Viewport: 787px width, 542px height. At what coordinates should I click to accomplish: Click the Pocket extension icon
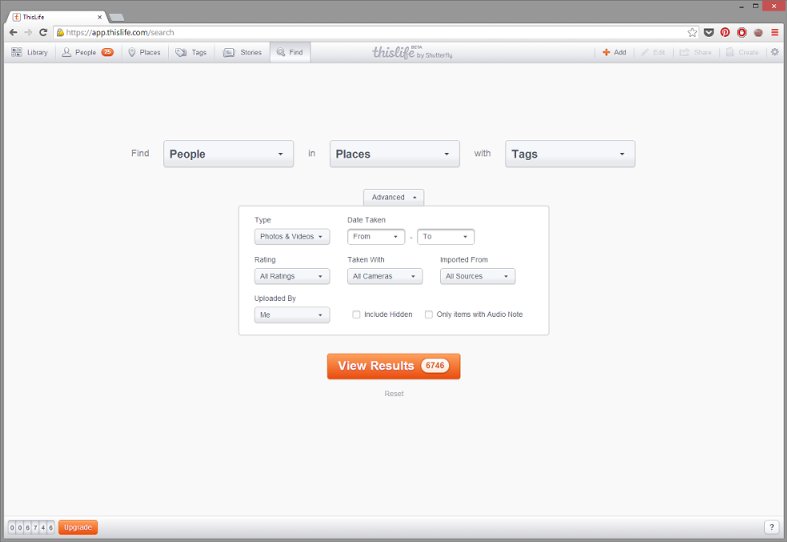pyautogui.click(x=709, y=32)
